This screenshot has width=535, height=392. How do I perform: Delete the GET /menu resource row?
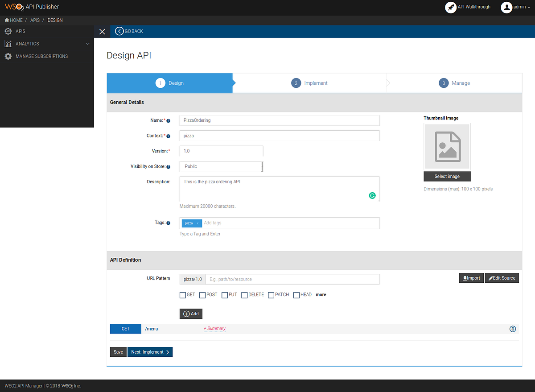pos(512,329)
